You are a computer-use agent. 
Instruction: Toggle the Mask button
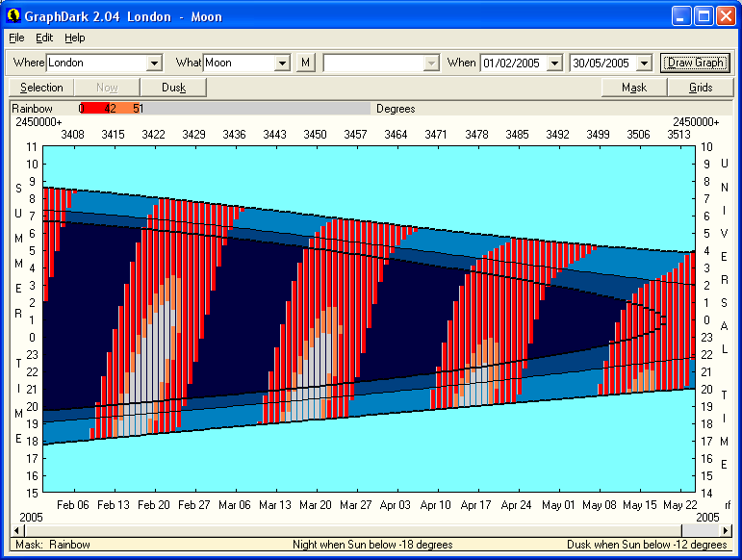point(634,88)
